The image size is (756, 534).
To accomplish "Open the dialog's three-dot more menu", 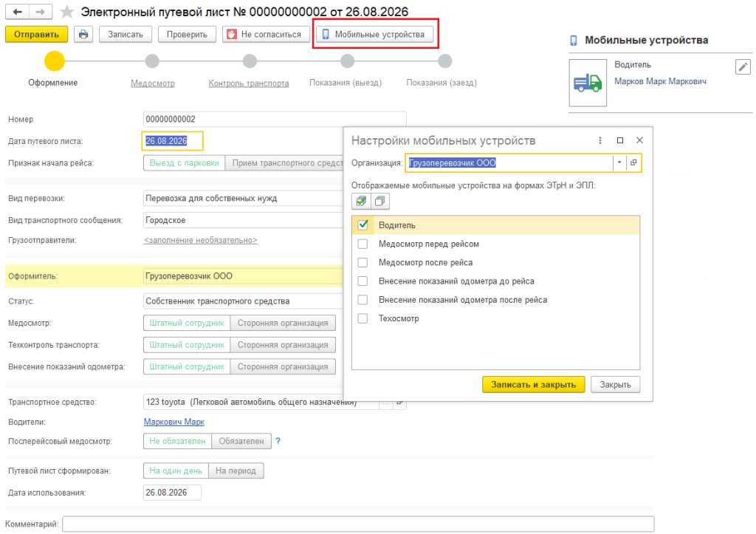I will coord(599,140).
